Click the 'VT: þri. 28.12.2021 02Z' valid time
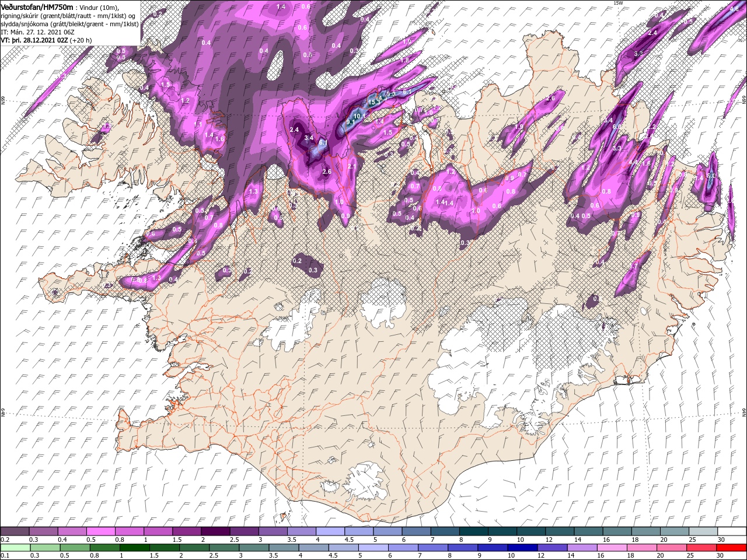The width and height of the screenshot is (747, 560). coord(34,40)
